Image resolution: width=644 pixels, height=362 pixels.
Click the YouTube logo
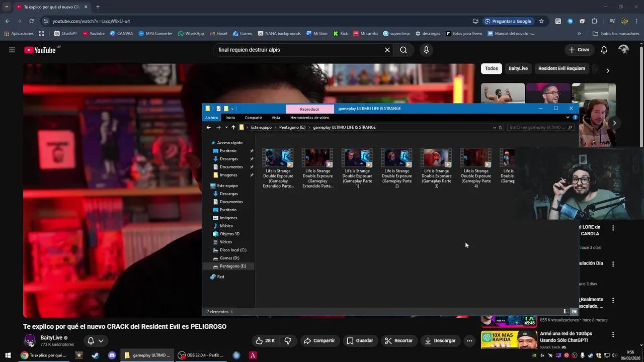[x=39, y=50]
